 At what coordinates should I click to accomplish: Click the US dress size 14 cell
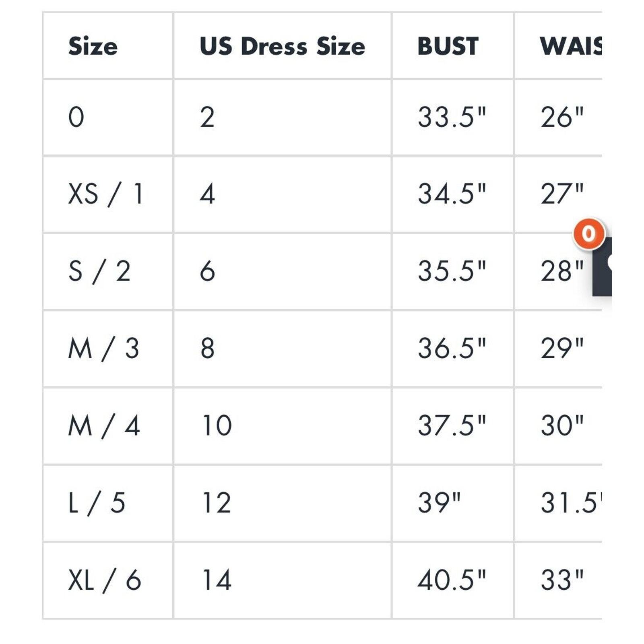coord(283,580)
